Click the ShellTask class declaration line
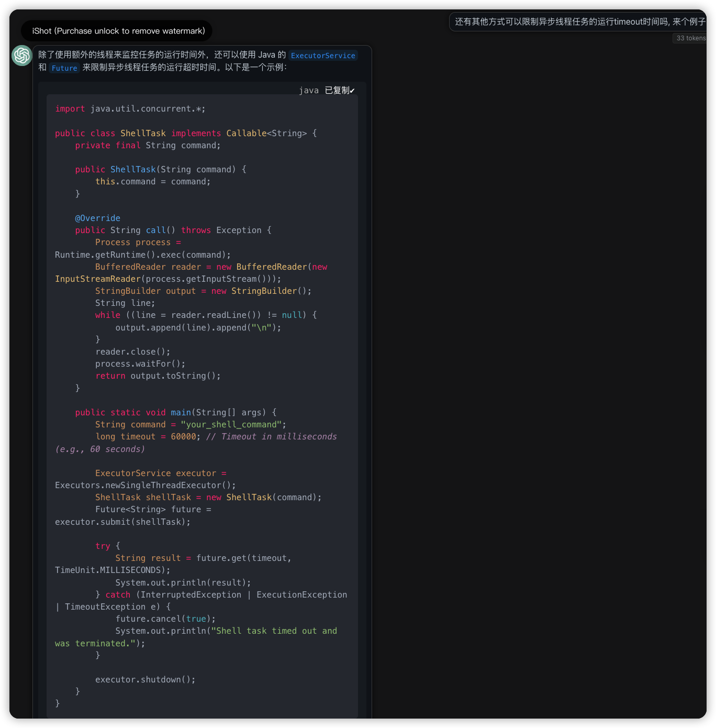This screenshot has width=716, height=728. point(186,133)
